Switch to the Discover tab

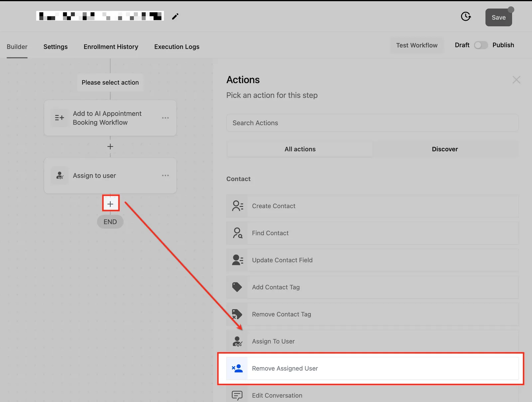(x=445, y=149)
